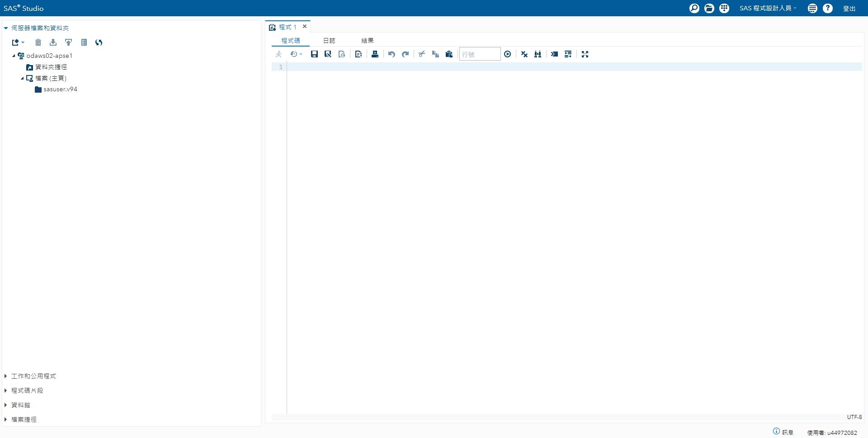Expand the 資料館 section
Image resolution: width=868 pixels, height=438 pixels.
(6, 405)
